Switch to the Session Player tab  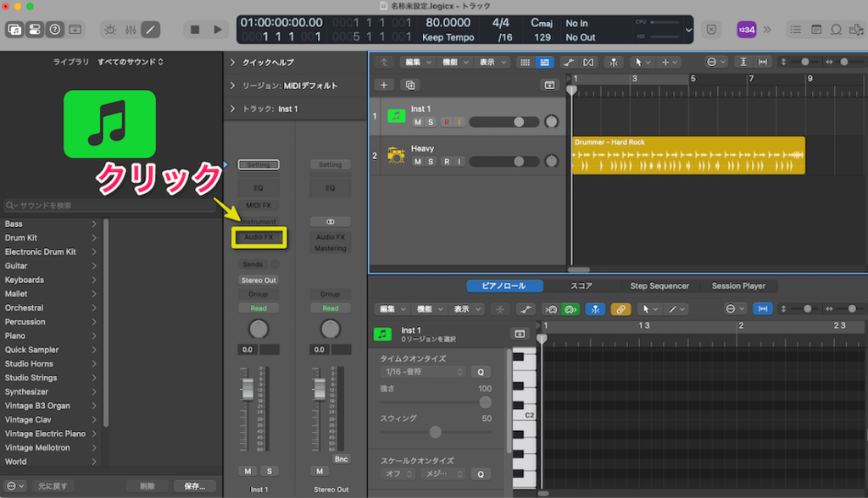tap(738, 286)
